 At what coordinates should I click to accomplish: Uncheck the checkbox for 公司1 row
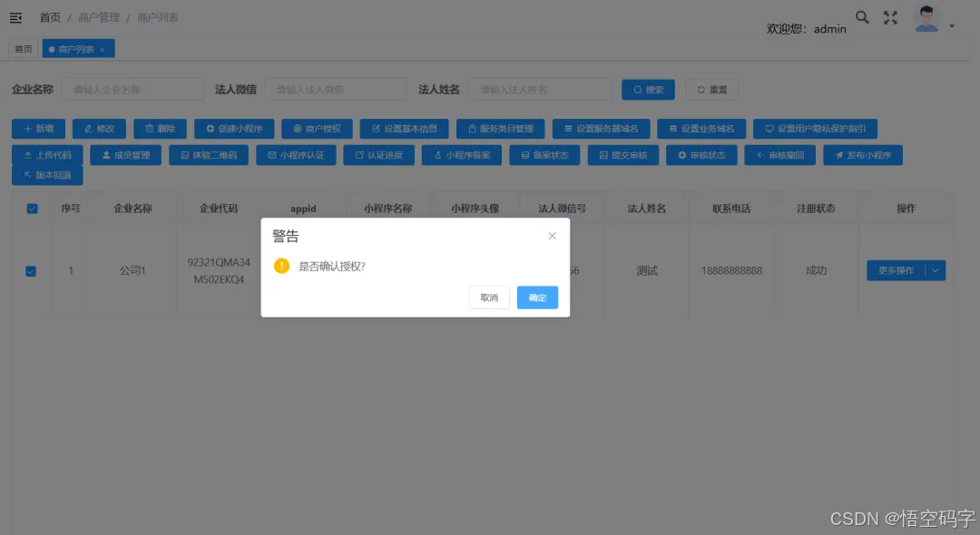click(31, 271)
